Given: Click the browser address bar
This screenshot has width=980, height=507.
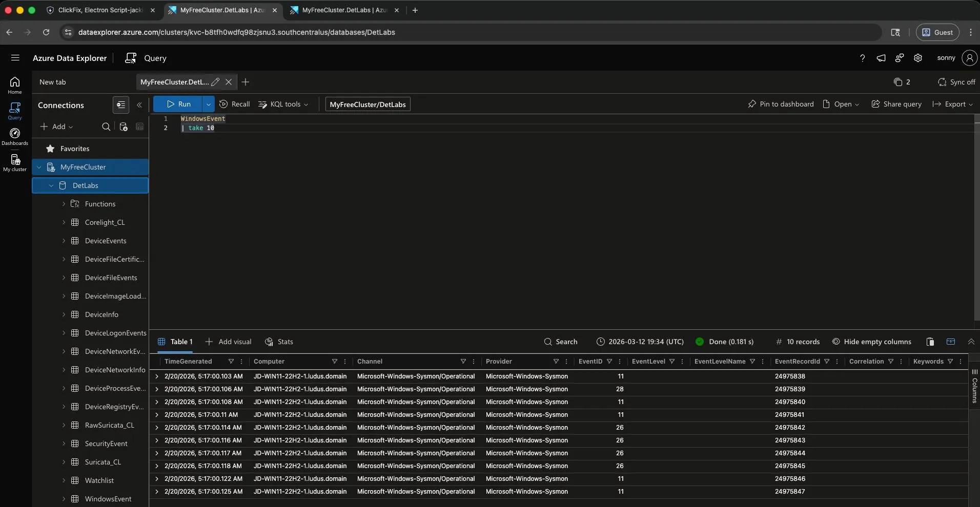Looking at the screenshot, I should [x=472, y=32].
